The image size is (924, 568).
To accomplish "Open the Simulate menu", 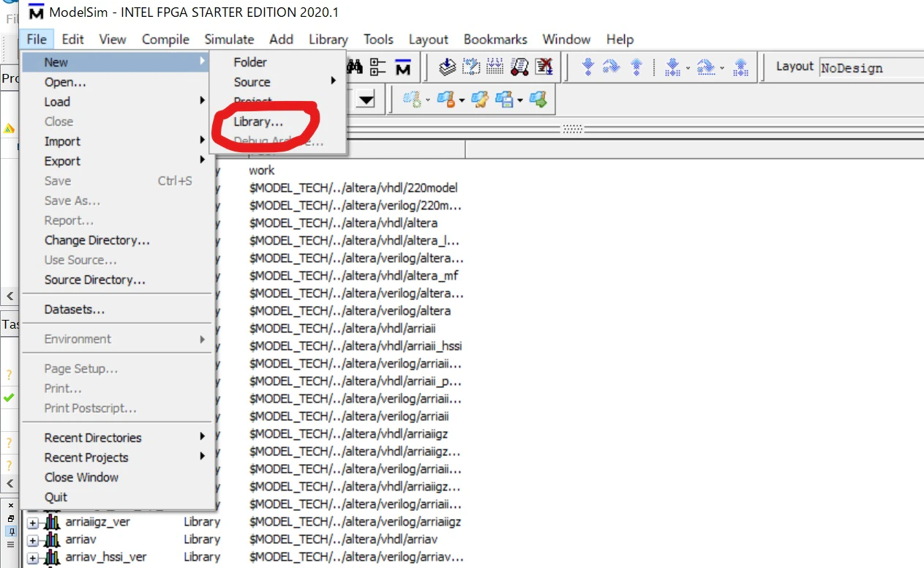I will click(229, 40).
